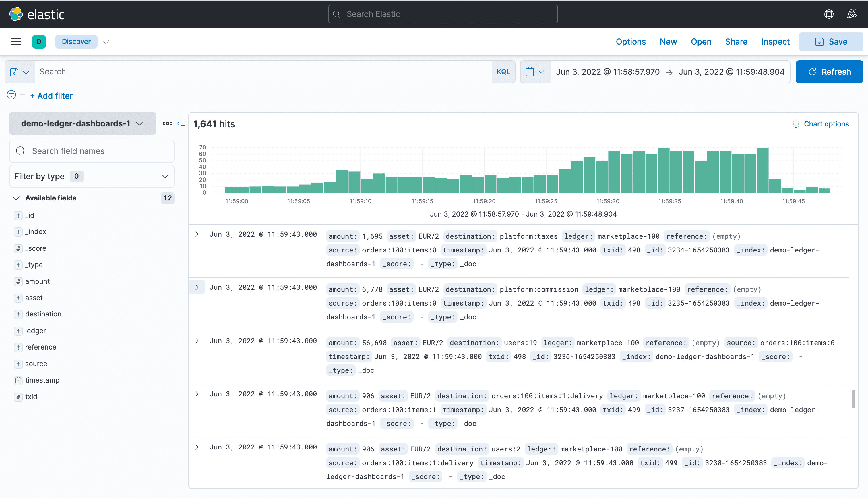Expand the first 1,695 amount document row

197,234
